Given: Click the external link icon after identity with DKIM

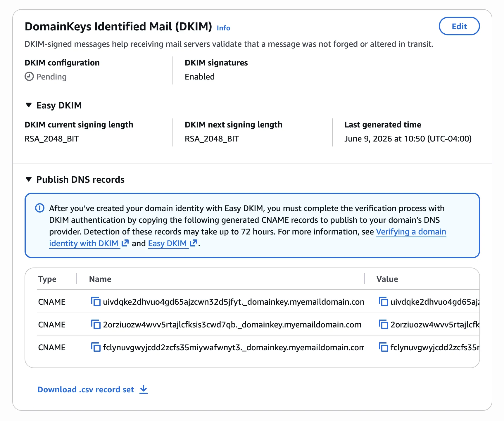Looking at the screenshot, I should tap(125, 243).
